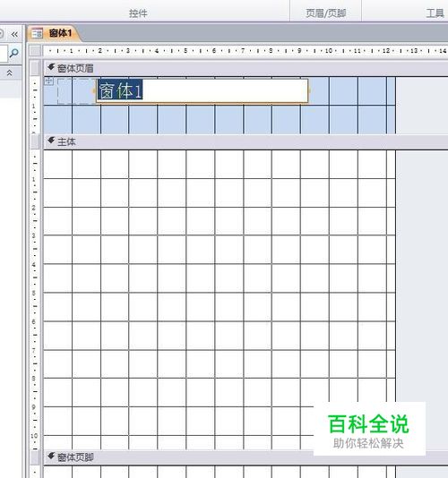Click the 窗体1 title label text box
Screen dimensions: 448x478
click(202, 90)
